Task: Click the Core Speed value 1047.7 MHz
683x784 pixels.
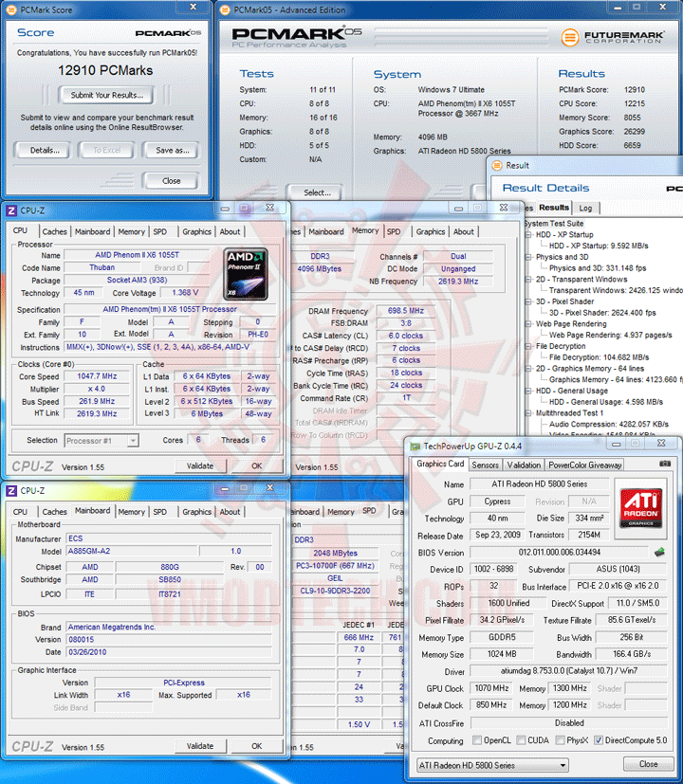Action: tap(97, 376)
